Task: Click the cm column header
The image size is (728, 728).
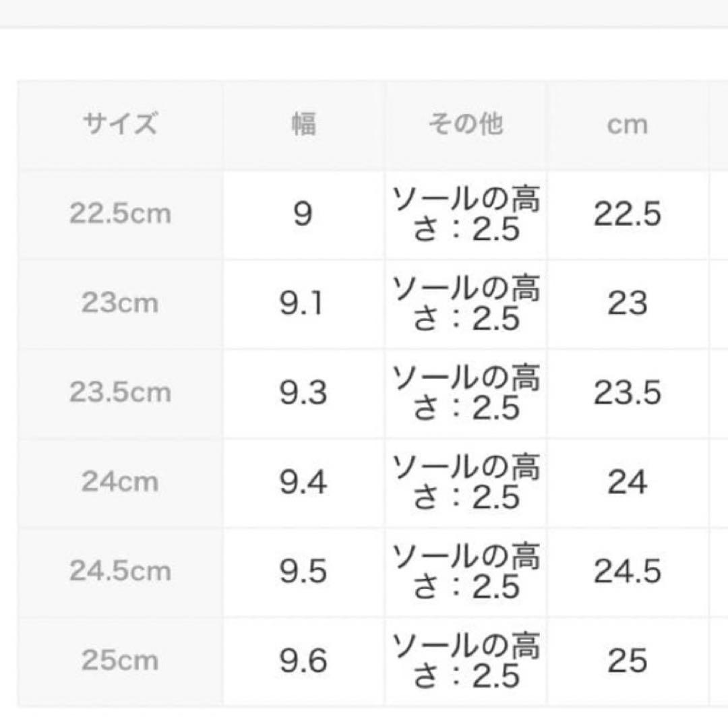Action: coord(627,125)
